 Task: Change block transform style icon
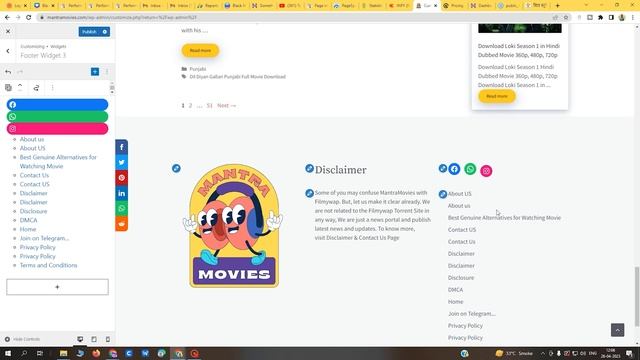click(36, 88)
